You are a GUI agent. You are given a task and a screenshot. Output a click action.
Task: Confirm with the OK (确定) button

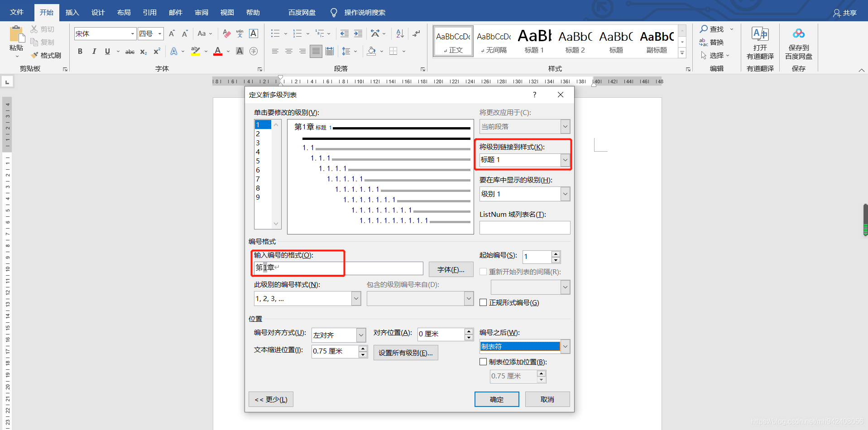click(x=497, y=399)
